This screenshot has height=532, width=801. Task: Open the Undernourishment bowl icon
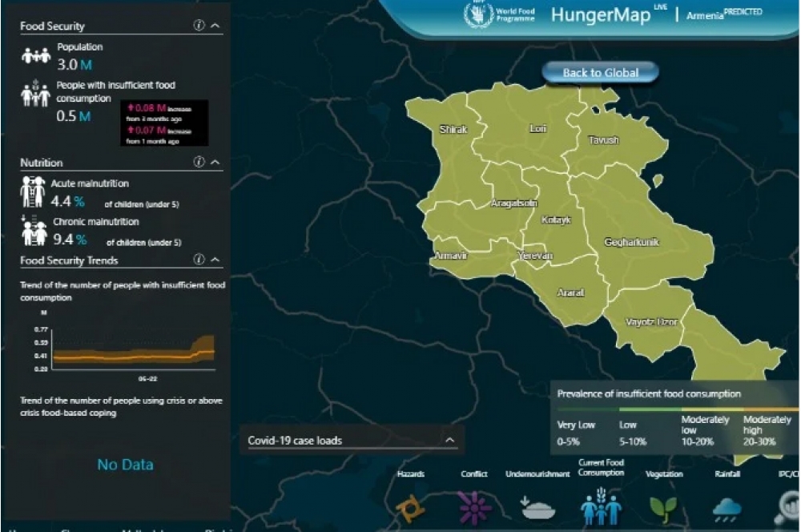pyautogui.click(x=537, y=508)
